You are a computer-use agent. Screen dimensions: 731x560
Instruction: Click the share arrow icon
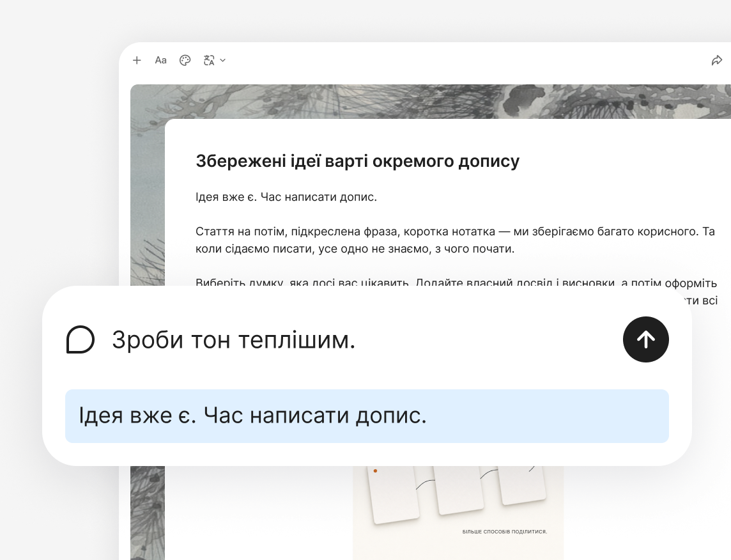pyautogui.click(x=716, y=60)
